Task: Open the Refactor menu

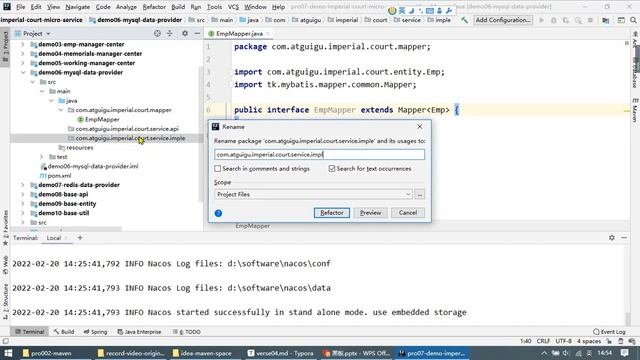Action: pos(154,7)
